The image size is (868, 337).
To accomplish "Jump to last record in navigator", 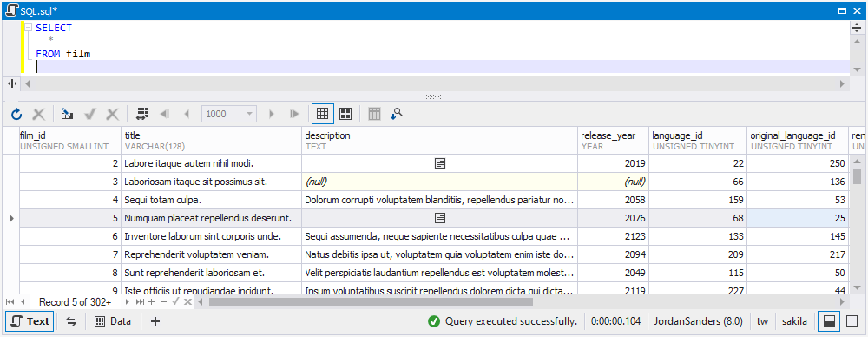I will (x=140, y=302).
